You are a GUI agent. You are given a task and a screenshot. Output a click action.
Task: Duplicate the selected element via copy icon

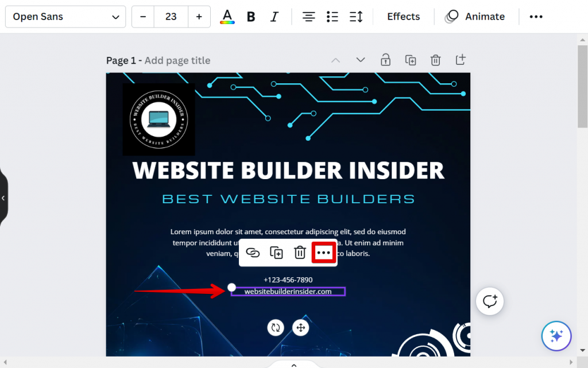pyautogui.click(x=276, y=253)
